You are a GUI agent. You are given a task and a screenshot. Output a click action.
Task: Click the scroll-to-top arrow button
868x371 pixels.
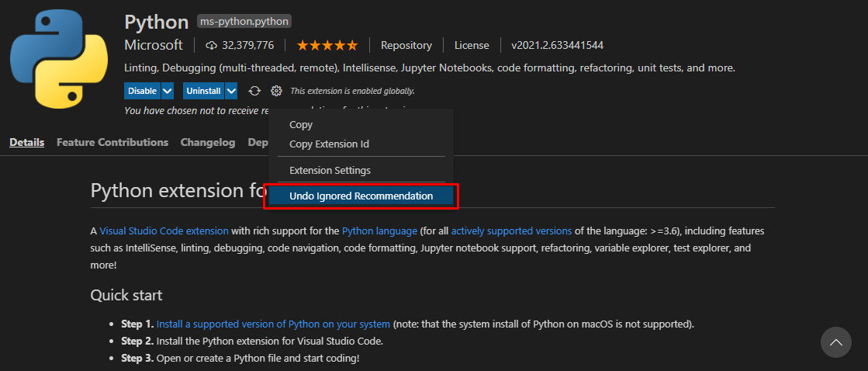(x=836, y=342)
